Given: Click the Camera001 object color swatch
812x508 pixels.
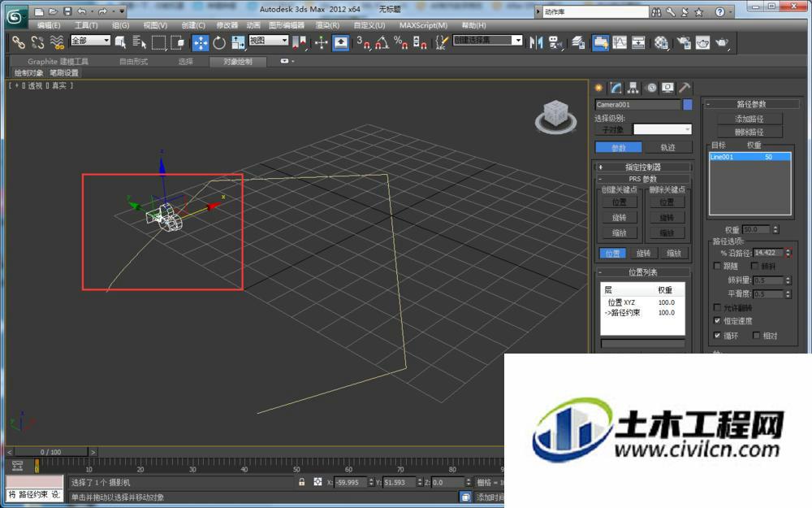Looking at the screenshot, I should (x=687, y=105).
